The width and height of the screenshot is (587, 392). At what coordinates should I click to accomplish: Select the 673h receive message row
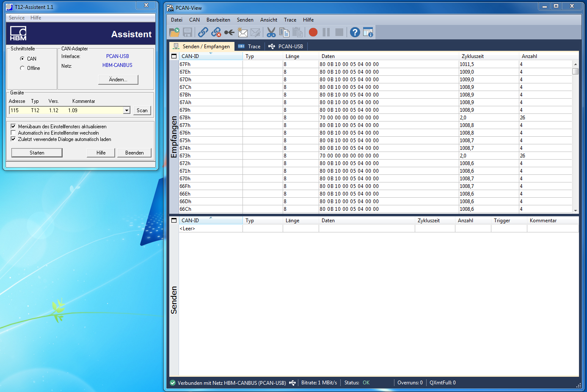tap(375, 156)
